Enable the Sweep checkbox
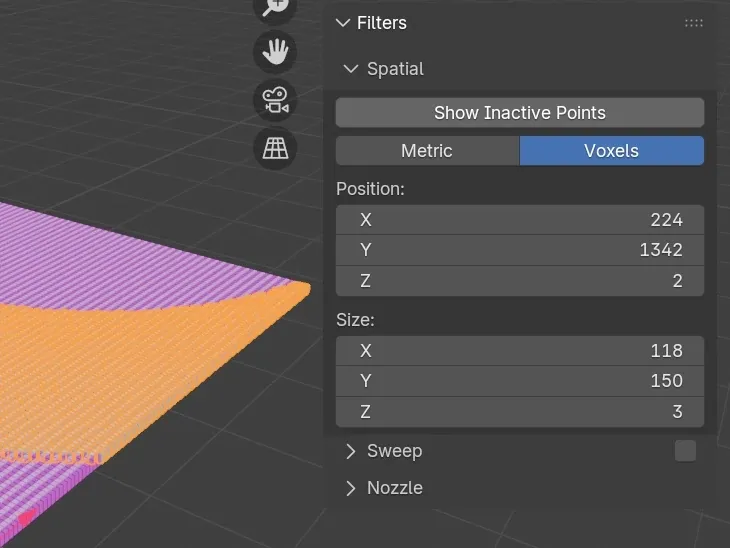This screenshot has width=730, height=548. (685, 451)
